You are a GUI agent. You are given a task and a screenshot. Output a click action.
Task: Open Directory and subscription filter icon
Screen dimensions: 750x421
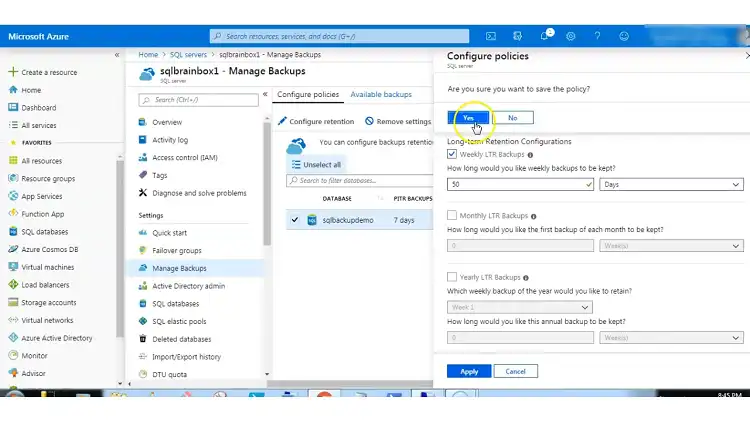[x=517, y=36]
